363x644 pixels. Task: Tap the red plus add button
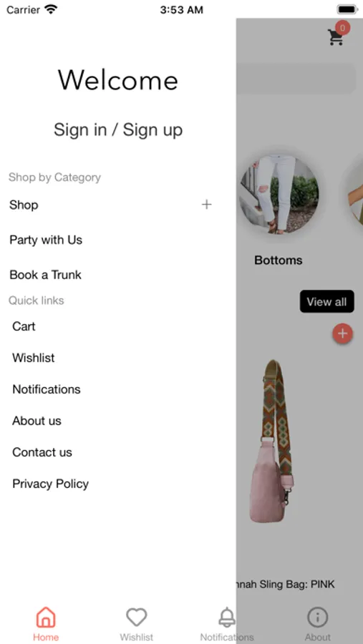pyautogui.click(x=342, y=333)
